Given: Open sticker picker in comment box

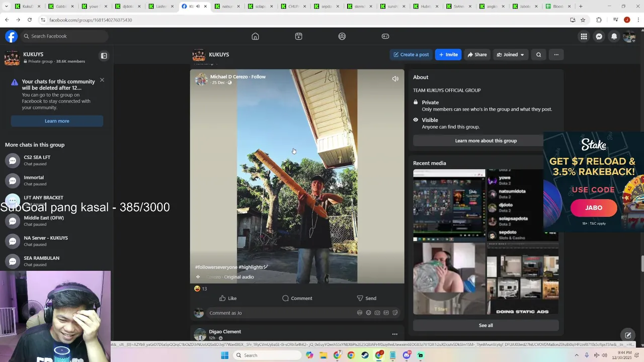Looking at the screenshot, I should pos(395,313).
